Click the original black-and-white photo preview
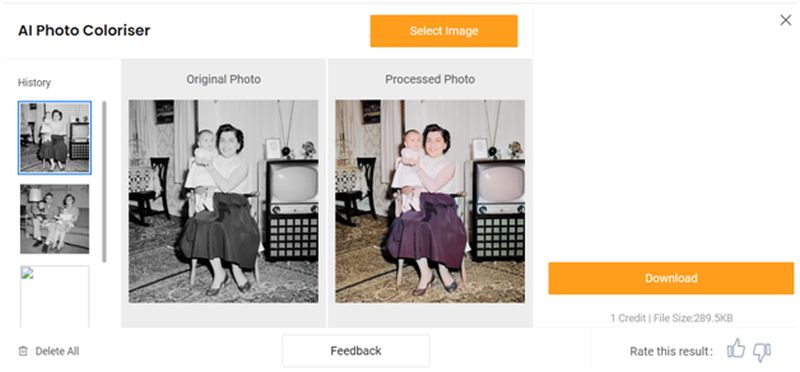 tap(223, 201)
